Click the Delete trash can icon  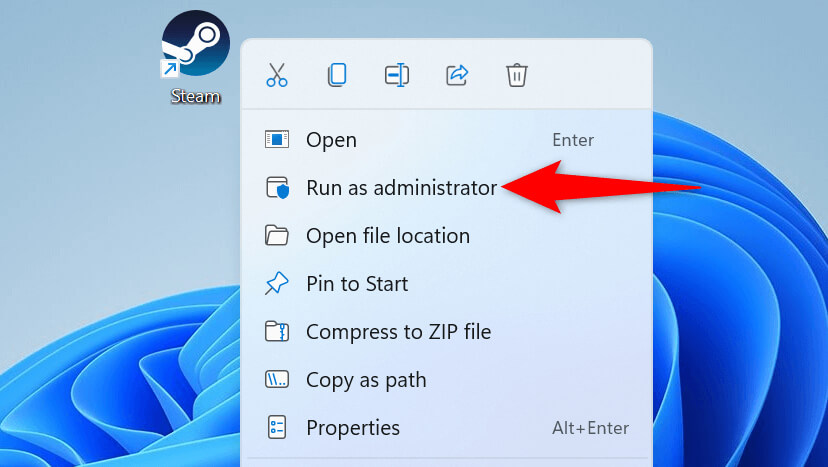(x=516, y=75)
